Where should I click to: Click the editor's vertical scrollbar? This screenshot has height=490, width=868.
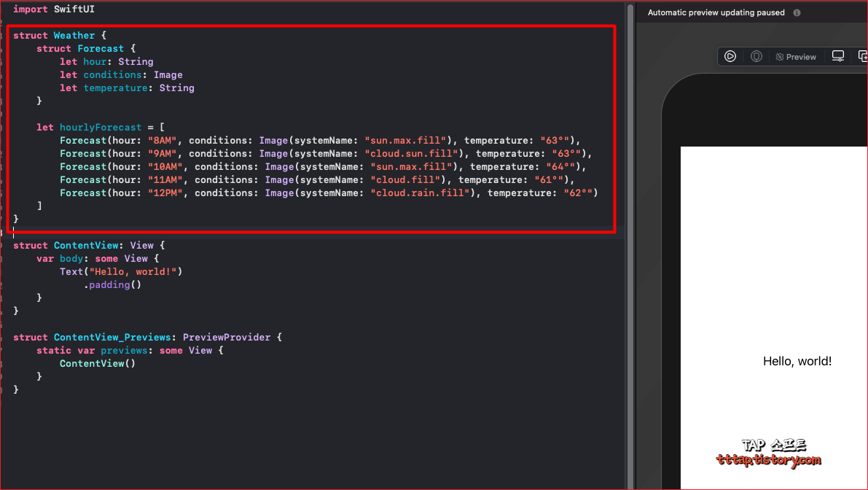(x=630, y=245)
